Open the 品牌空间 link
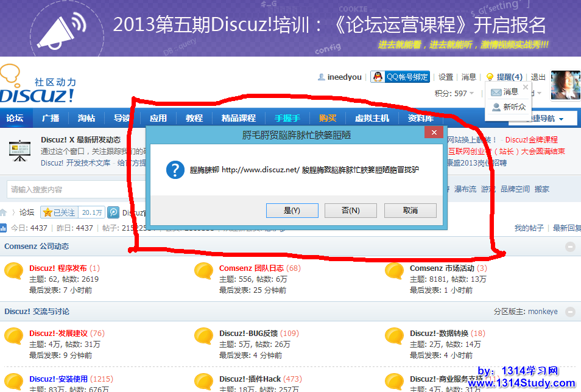 coord(515,189)
